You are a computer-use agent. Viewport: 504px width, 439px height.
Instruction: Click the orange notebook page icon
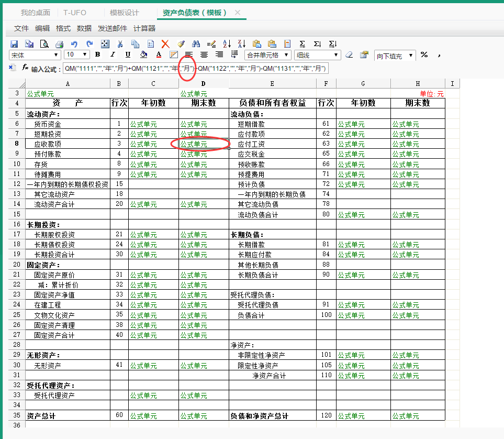tap(287, 44)
